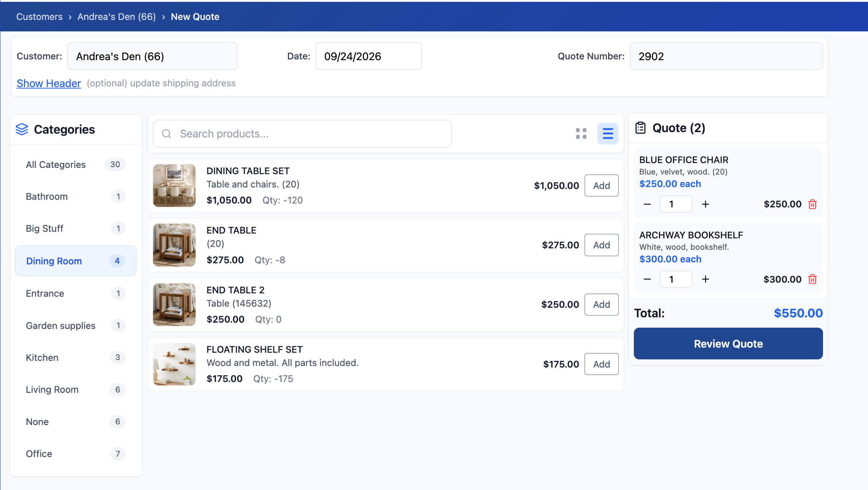The height and width of the screenshot is (490, 868).
Task: Add End Table 2 to quote
Action: [x=601, y=304]
